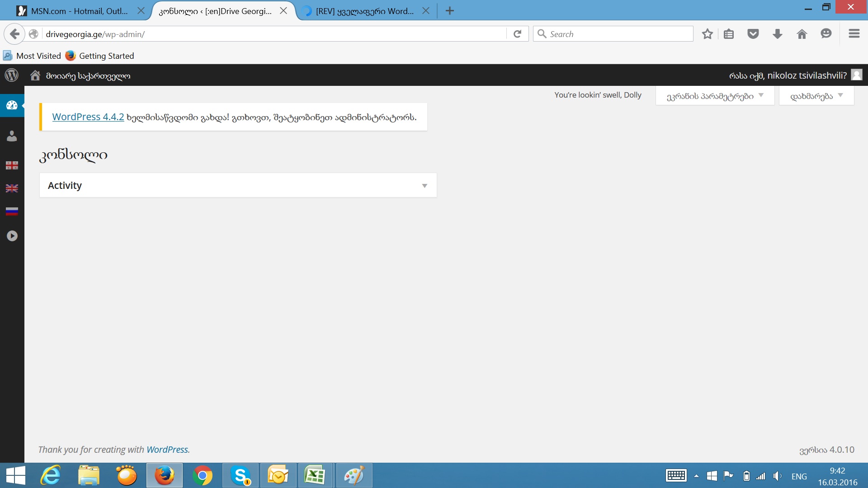The height and width of the screenshot is (488, 868).
Task: Select the Georgian flag language icon
Action: 12,165
